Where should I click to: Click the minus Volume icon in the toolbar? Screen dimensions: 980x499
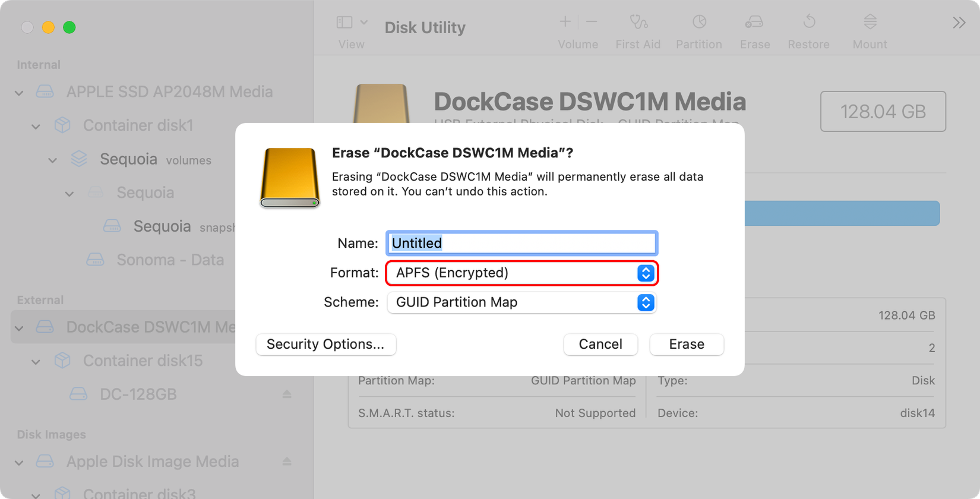[x=592, y=21]
